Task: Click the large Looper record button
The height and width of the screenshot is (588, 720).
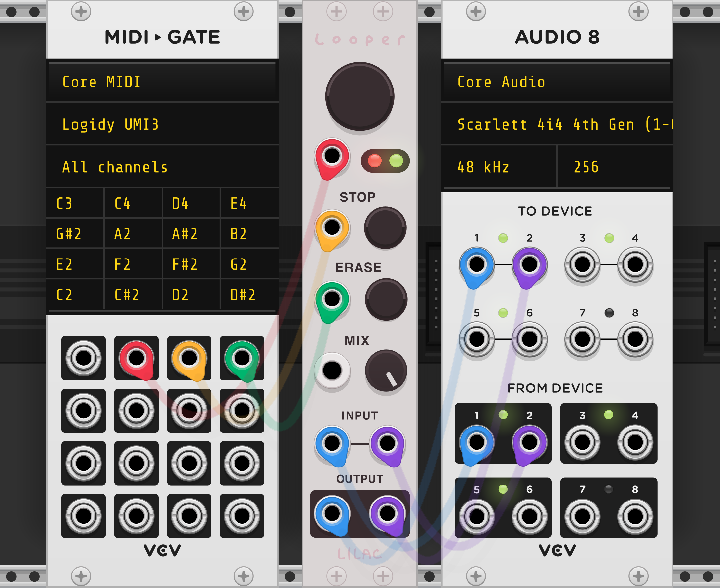Action: click(x=360, y=96)
